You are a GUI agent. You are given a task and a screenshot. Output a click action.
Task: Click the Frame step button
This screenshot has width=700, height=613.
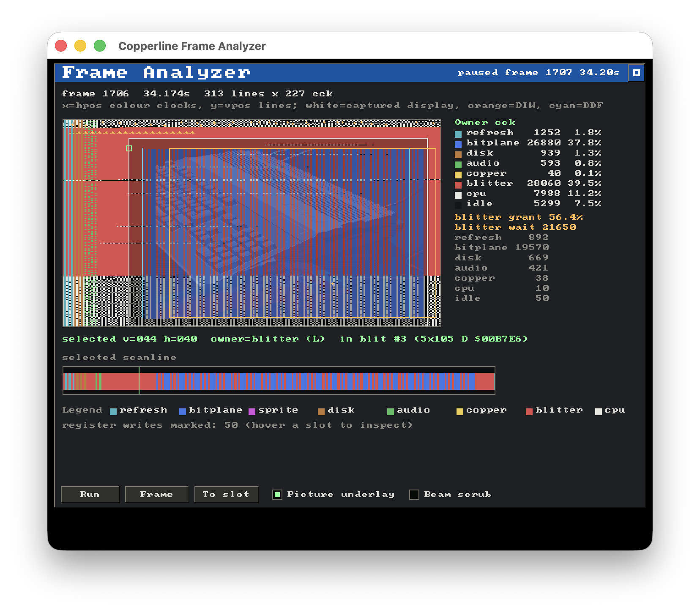[x=157, y=494]
